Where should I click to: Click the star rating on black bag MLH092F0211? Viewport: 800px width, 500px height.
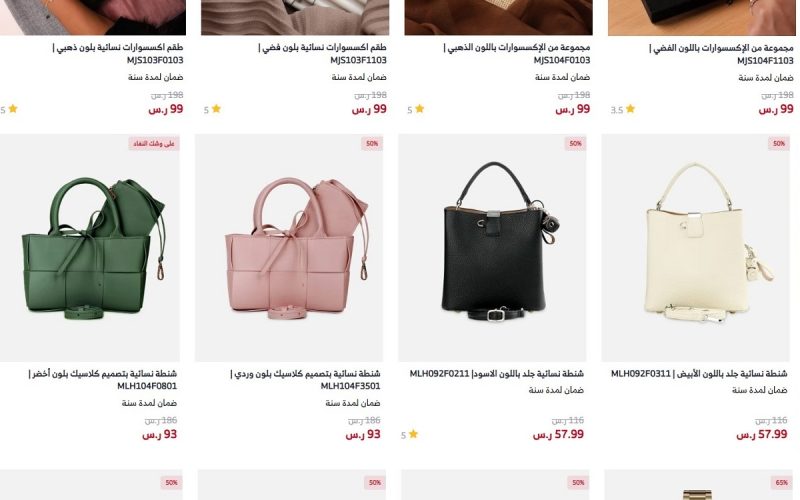coord(409,434)
